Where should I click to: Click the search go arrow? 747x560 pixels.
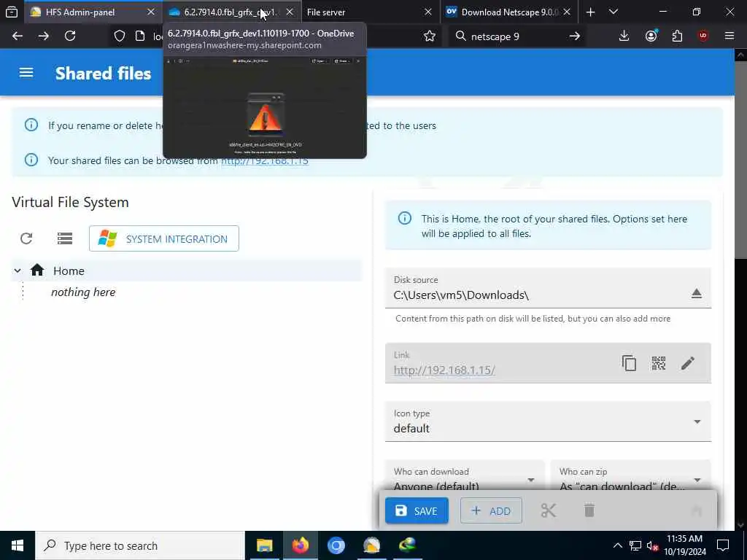point(575,36)
